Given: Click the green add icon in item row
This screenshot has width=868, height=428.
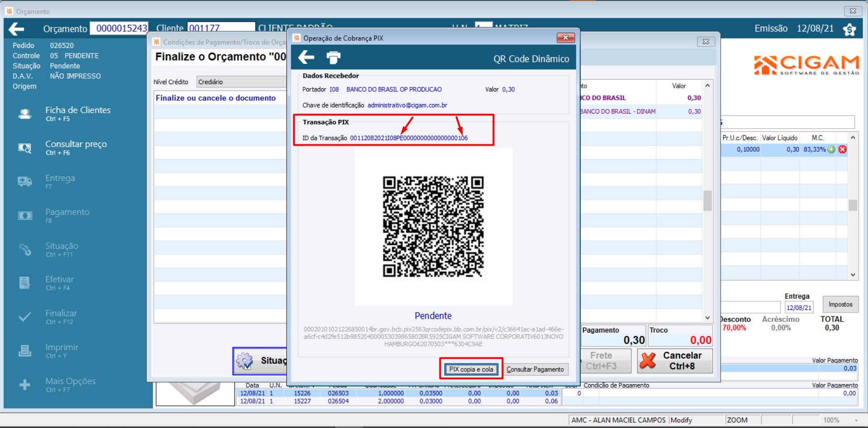Looking at the screenshot, I should point(831,149).
